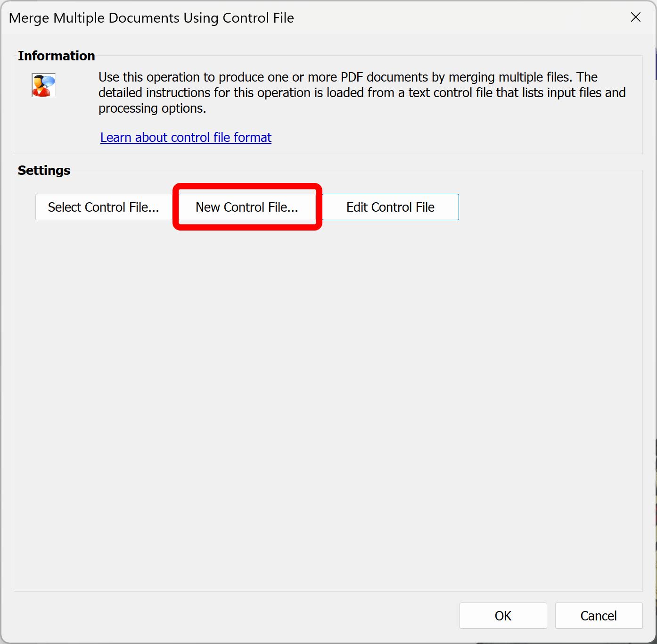Close the Merge Multiple Documents dialog
The image size is (657, 644).
click(x=635, y=17)
